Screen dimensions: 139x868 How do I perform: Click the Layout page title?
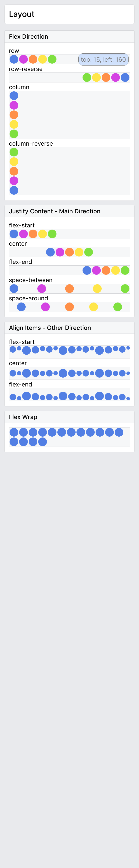pos(22,14)
